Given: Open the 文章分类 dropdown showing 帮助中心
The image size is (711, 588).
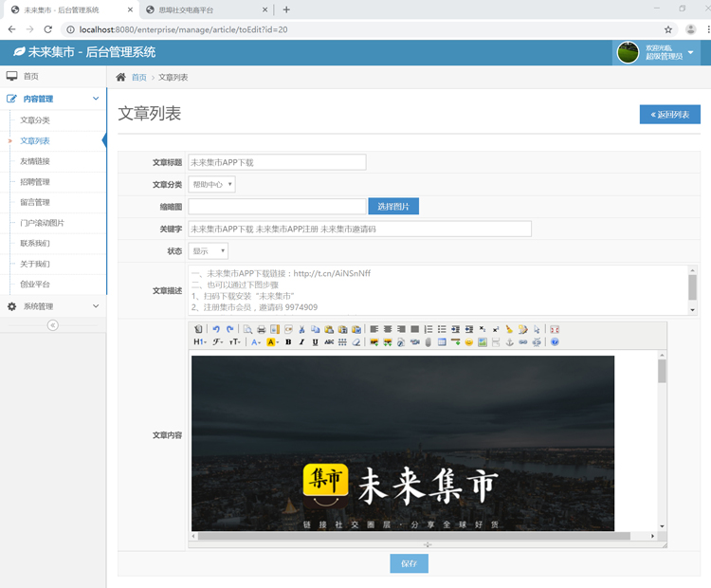Looking at the screenshot, I should [x=211, y=185].
